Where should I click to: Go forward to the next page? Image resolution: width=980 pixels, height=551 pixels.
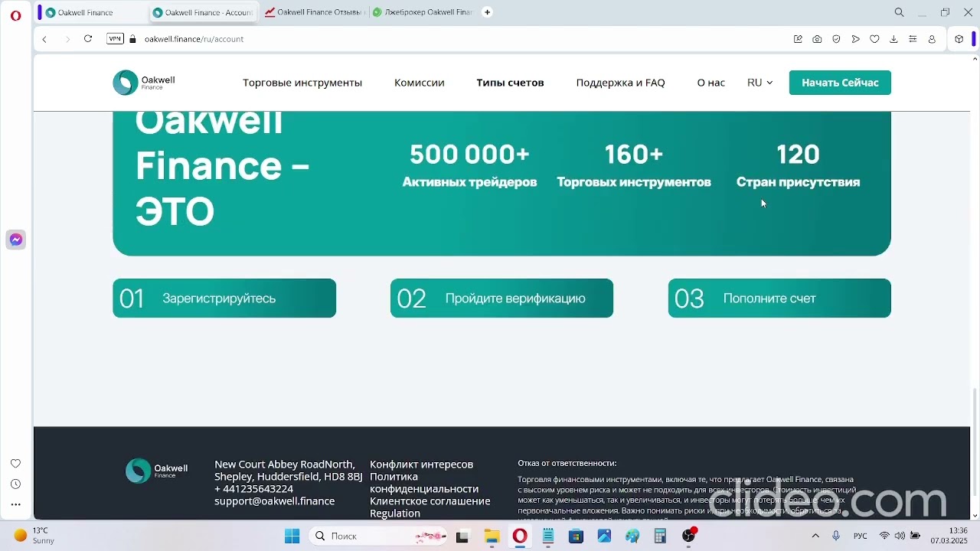(x=67, y=39)
